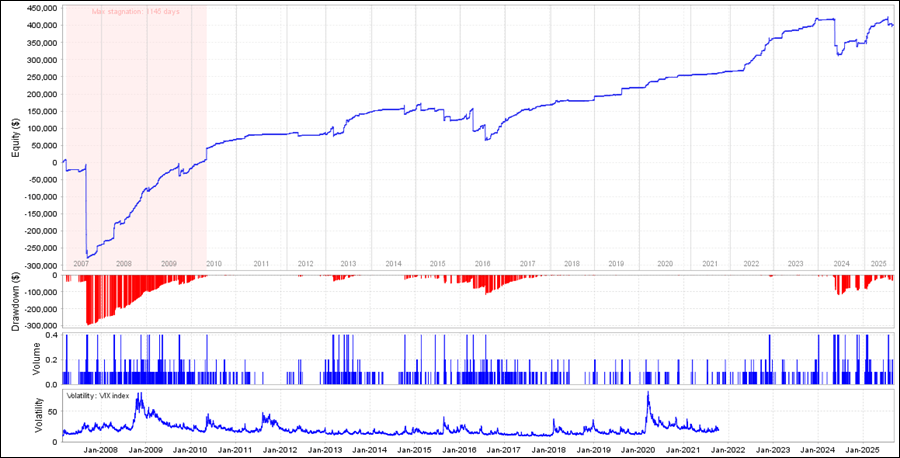Click the 2010 year marker in equity chart
This screenshot has width=900, height=458.
pyautogui.click(x=213, y=263)
